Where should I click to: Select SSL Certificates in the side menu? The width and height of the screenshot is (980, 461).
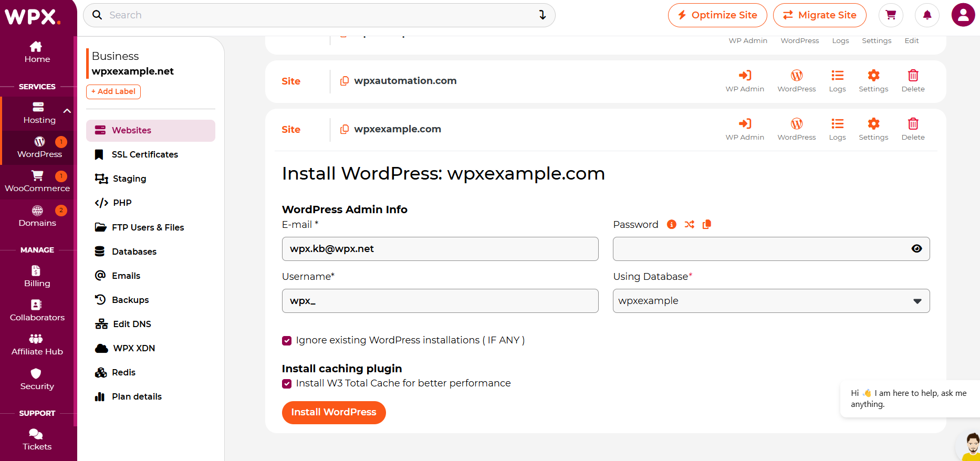[x=144, y=154]
